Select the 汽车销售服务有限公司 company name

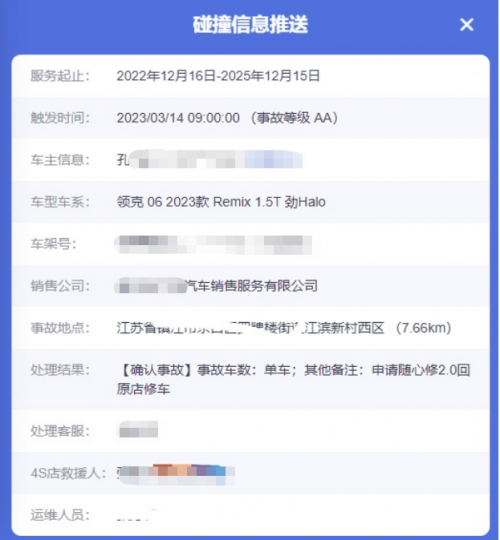pos(217,286)
